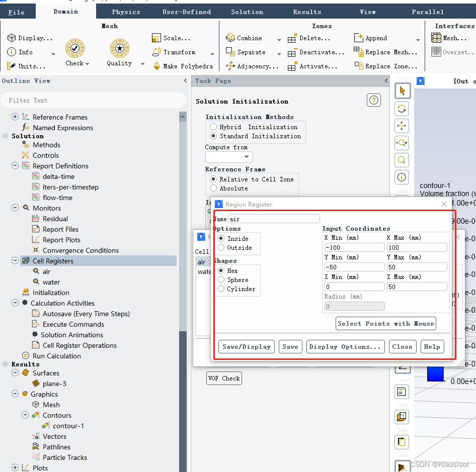Viewport: 476px width, 472px height.
Task: Click the Transform mesh icon
Action: tap(156, 52)
